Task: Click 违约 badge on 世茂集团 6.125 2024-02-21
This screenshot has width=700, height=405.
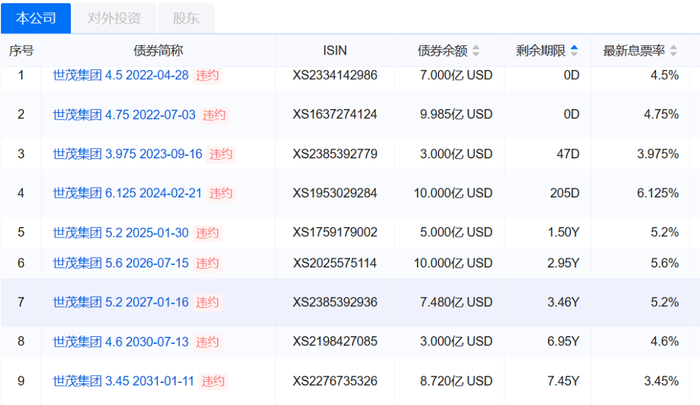Action: coord(220,193)
